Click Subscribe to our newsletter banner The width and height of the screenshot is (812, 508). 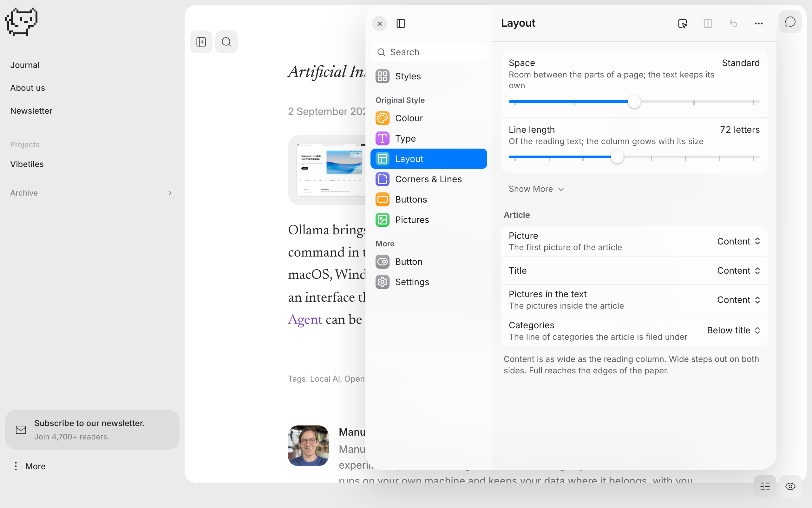(x=92, y=429)
